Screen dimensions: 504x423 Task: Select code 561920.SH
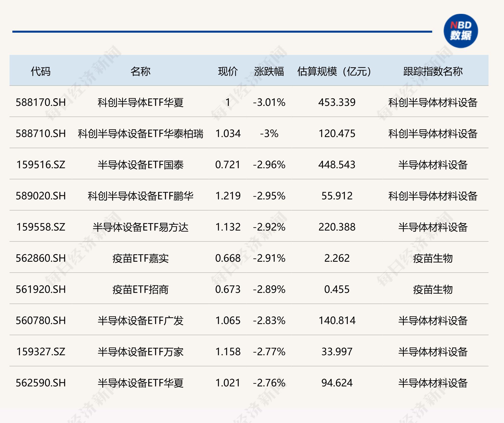41,289
